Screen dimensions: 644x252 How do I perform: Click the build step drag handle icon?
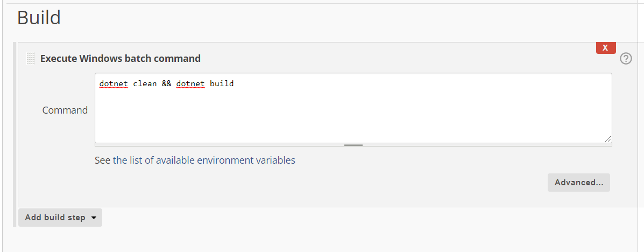coord(31,59)
